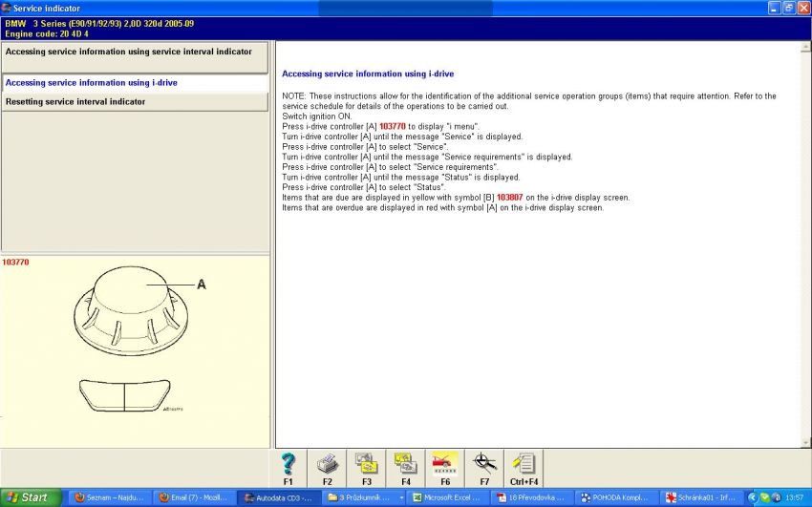Viewport: 812px width, 507px height.
Task: Expand hidden system tray icons arrow
Action: pos(754,497)
